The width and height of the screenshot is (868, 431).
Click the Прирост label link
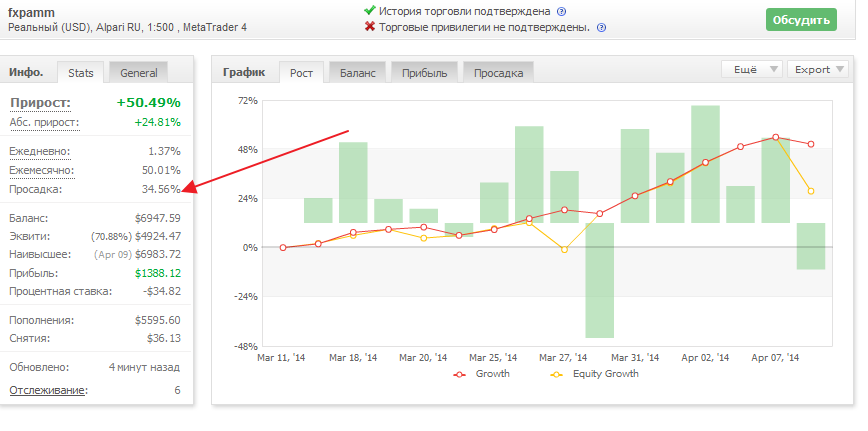[40, 103]
